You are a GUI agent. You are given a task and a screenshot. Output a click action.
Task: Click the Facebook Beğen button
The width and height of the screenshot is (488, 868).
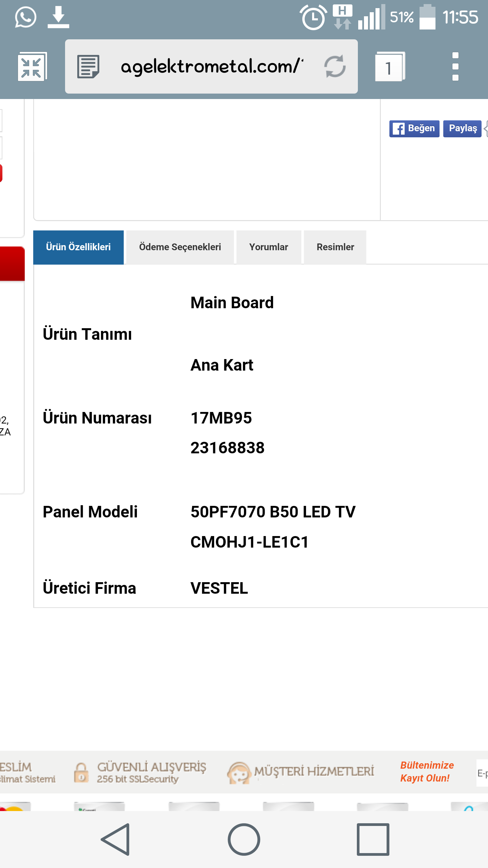point(414,129)
